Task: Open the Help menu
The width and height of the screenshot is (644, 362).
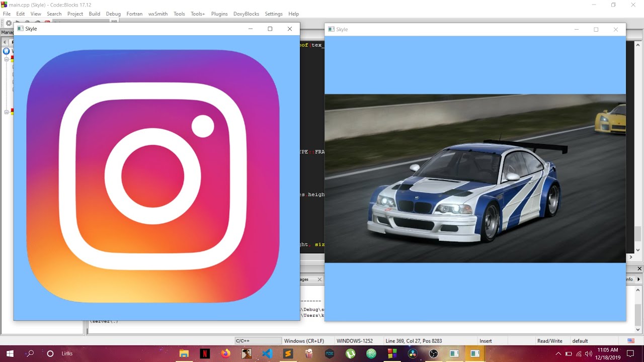Action: click(x=293, y=14)
